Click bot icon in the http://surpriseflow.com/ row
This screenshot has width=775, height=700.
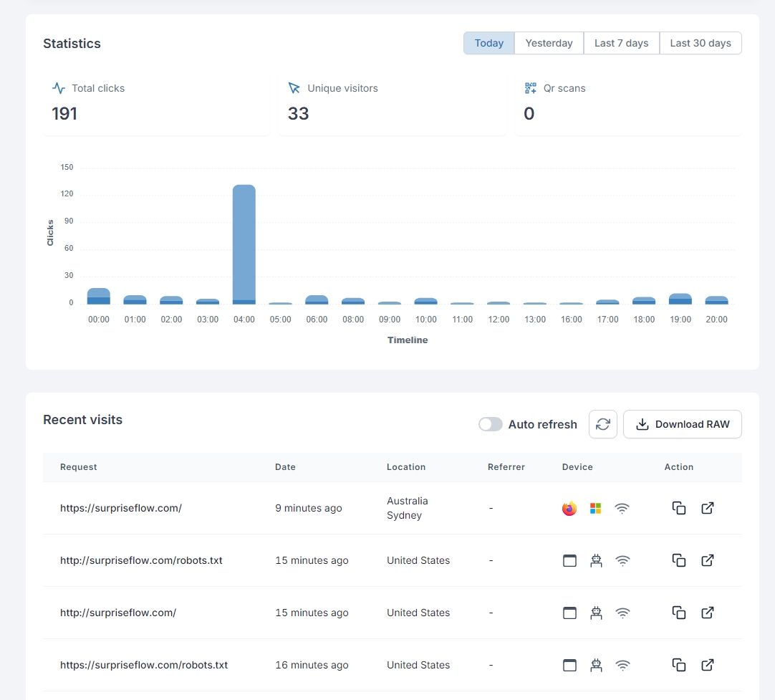[595, 613]
